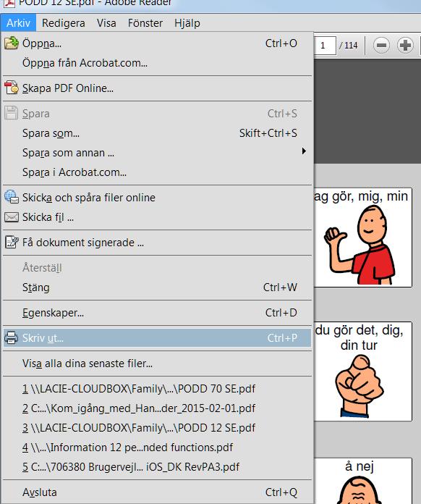Open the Arkiv menu
Image resolution: width=421 pixels, height=504 pixels.
pyautogui.click(x=18, y=23)
